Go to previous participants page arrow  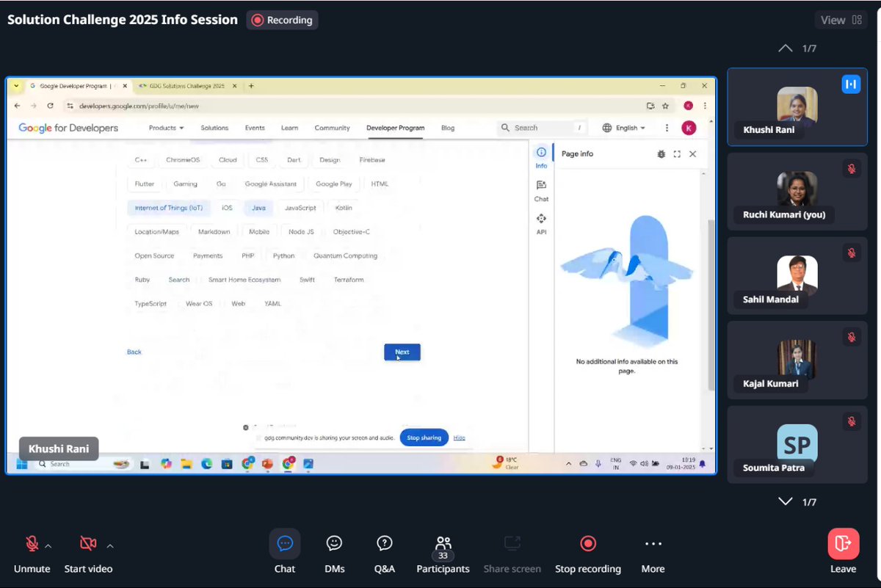pos(785,48)
